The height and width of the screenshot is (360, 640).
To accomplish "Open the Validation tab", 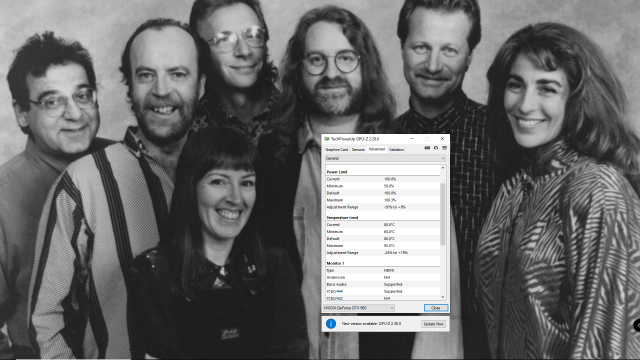I will click(396, 150).
